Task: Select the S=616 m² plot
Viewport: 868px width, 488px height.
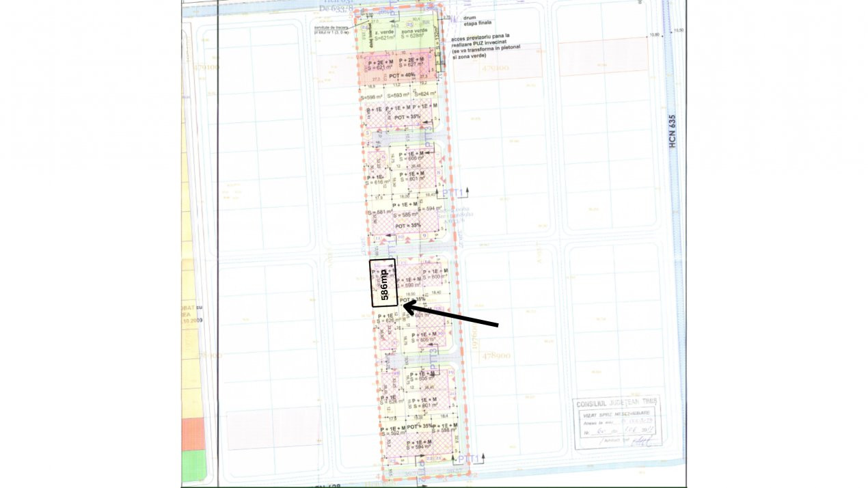Action: tap(377, 181)
